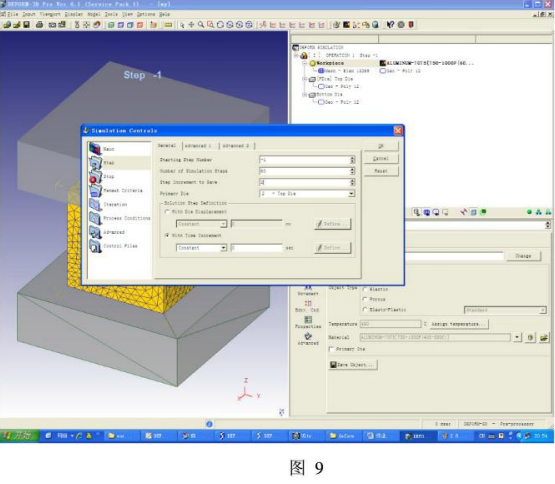555x484 pixels.
Task: Click the Print icon in main toolbar
Action: click(x=39, y=24)
